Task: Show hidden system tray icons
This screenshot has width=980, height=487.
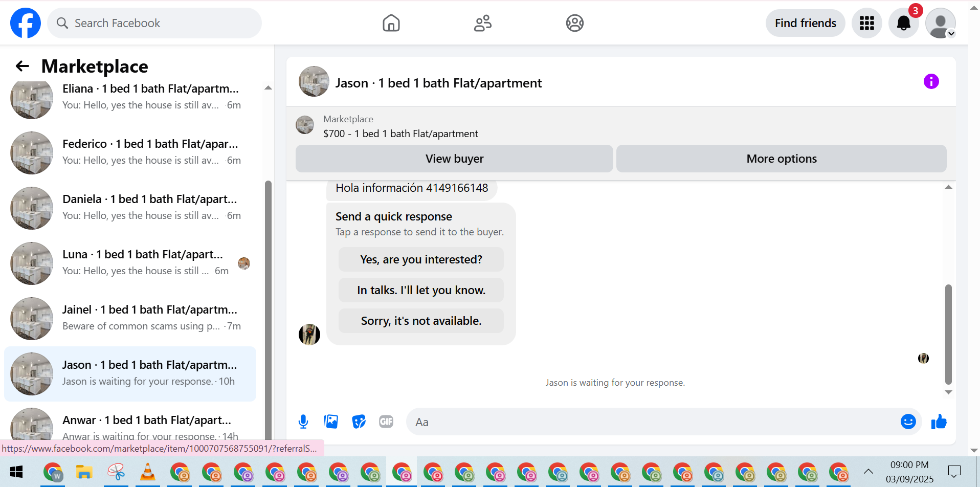Action: (x=868, y=471)
